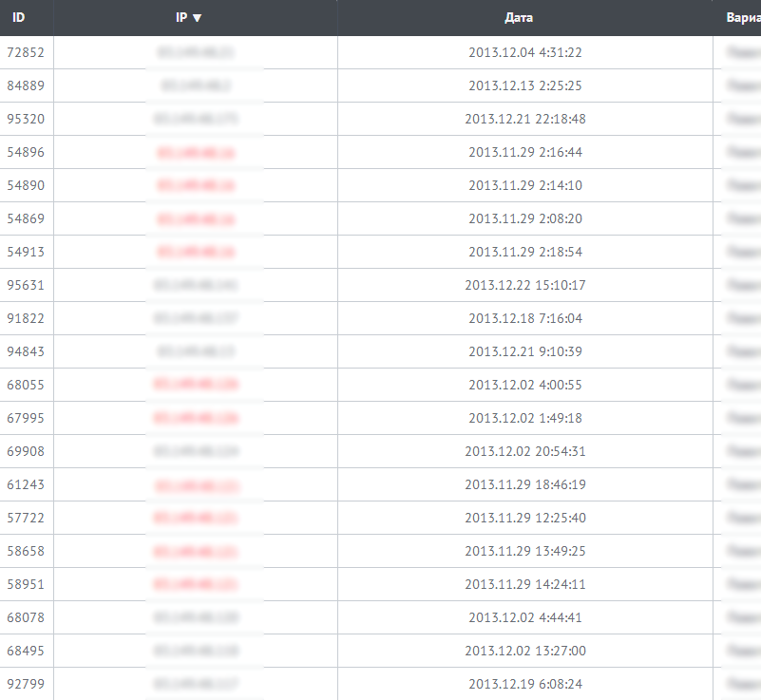Viewport: 761px width, 700px height.
Task: Click blurred IP in row 95631
Action: pyautogui.click(x=196, y=285)
